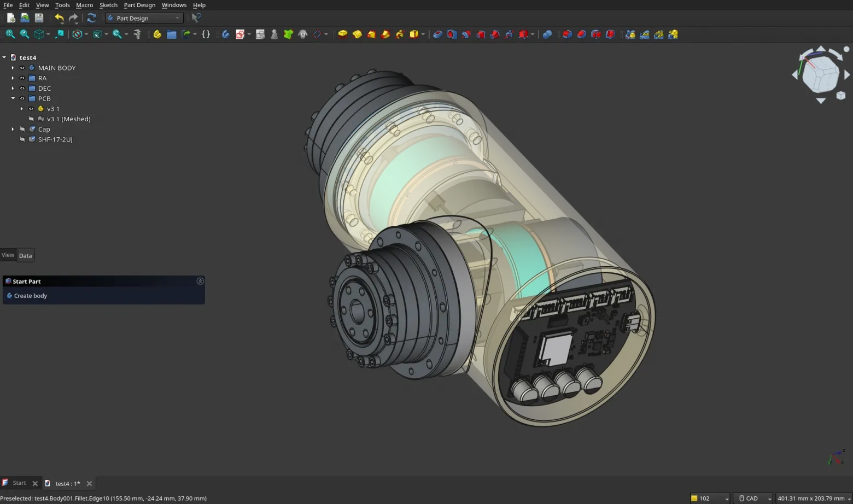Click the Undo arrow in the toolbar
The image size is (853, 504).
pos(59,17)
